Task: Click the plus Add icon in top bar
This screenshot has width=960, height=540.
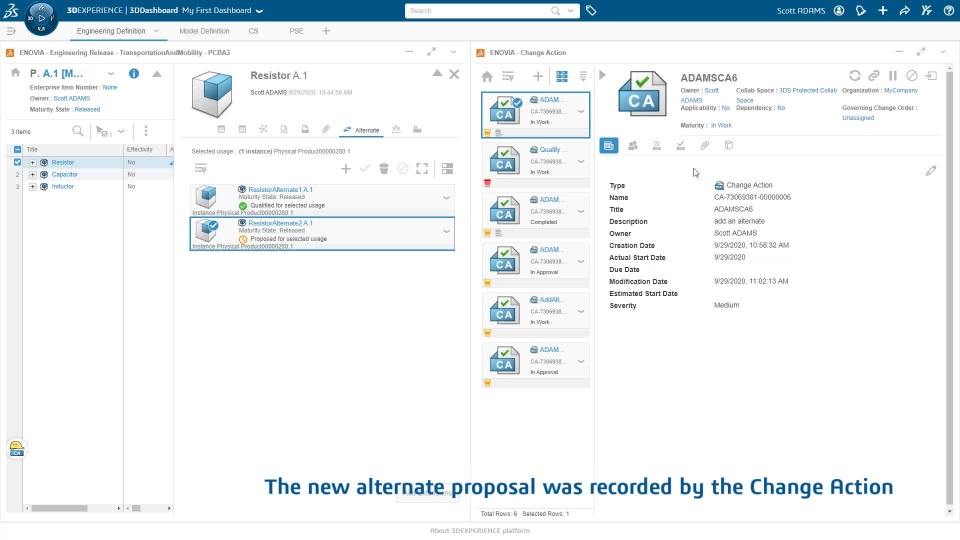Action: [882, 10]
